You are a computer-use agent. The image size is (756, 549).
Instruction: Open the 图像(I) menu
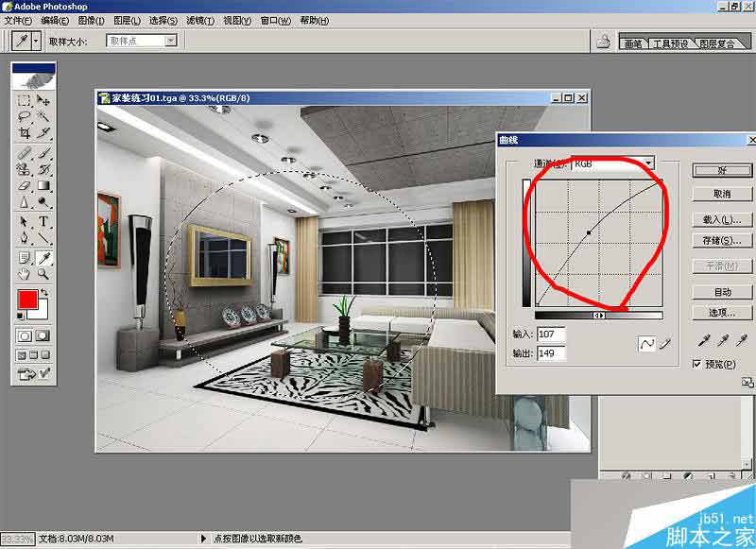pos(91,21)
